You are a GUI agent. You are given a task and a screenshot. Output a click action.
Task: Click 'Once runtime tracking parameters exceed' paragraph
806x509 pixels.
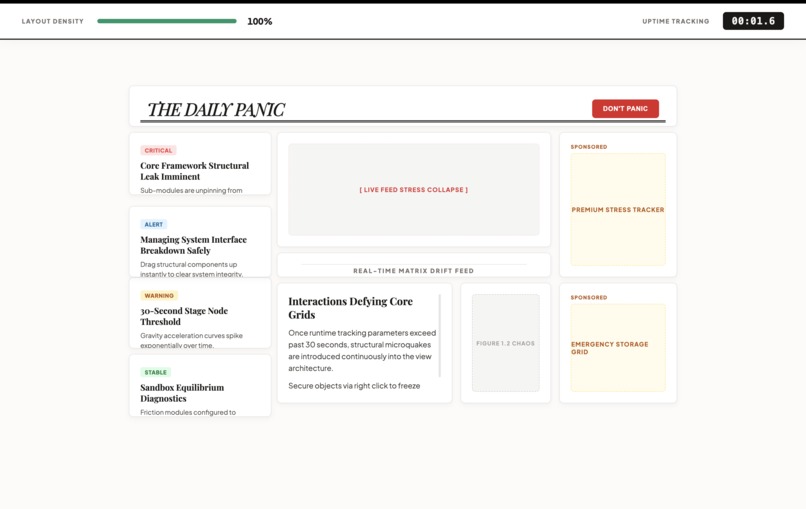coord(362,350)
